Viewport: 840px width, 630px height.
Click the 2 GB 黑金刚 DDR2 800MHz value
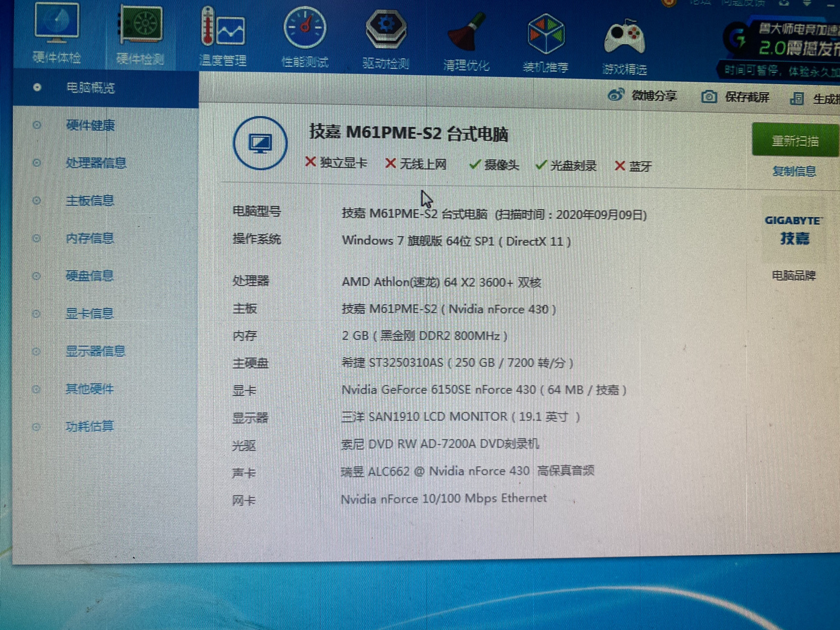click(x=424, y=336)
